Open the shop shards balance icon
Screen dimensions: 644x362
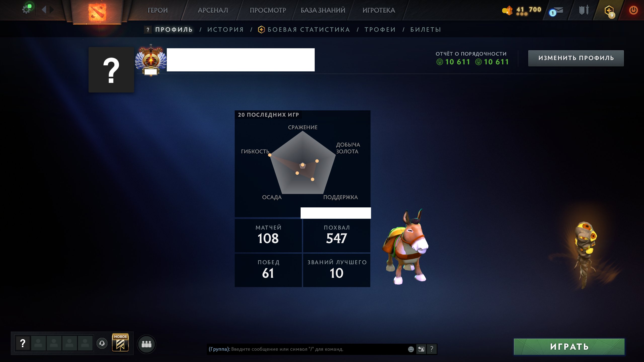point(507,10)
